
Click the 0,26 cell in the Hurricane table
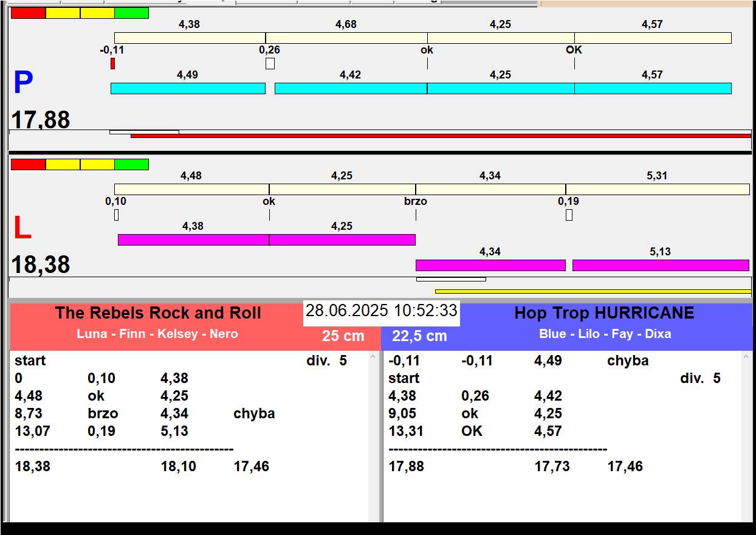tap(475, 396)
